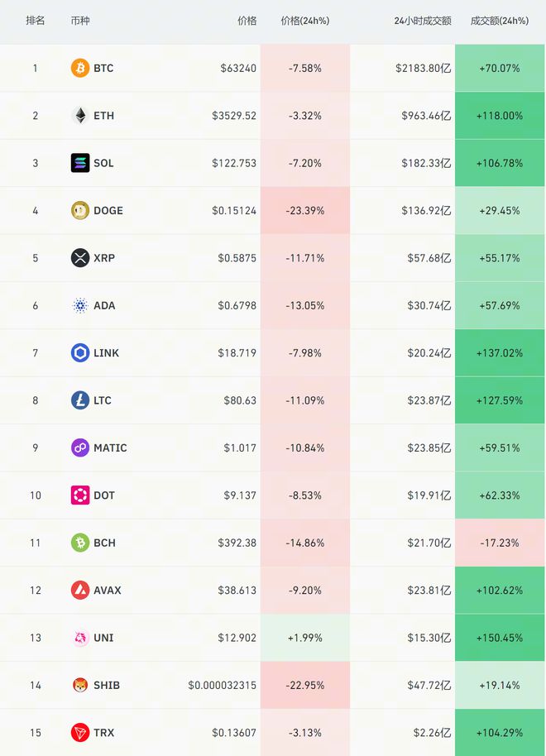Click the Avalanche AVAX red icon
546x756 pixels.
[x=80, y=591]
